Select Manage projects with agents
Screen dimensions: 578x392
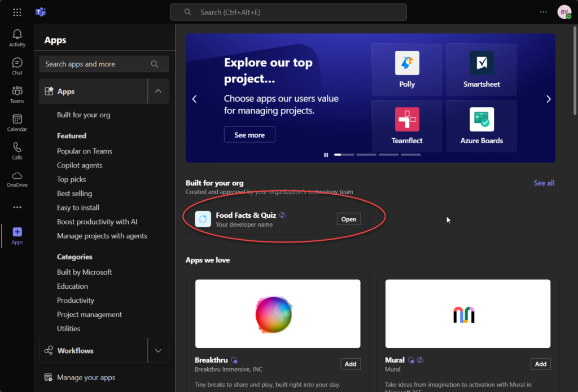(x=102, y=236)
